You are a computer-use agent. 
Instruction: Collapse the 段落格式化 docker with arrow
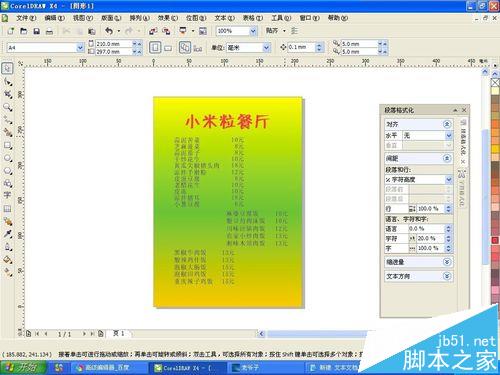[x=455, y=110]
